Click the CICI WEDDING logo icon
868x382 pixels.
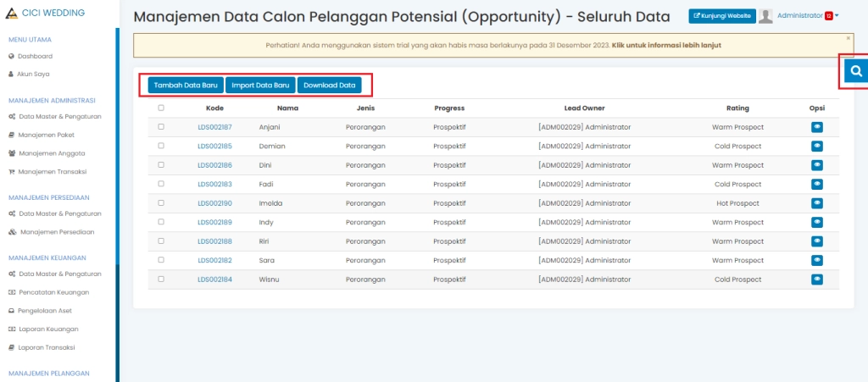[12, 13]
